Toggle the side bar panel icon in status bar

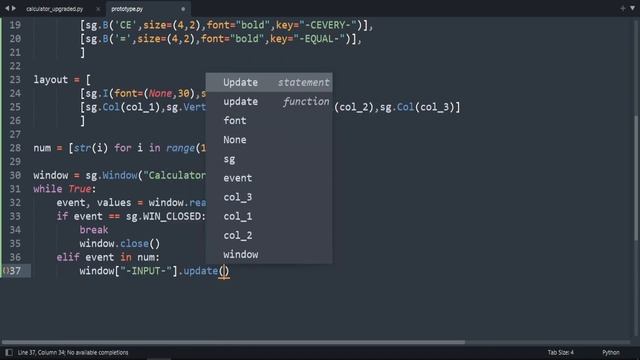coord(9,352)
